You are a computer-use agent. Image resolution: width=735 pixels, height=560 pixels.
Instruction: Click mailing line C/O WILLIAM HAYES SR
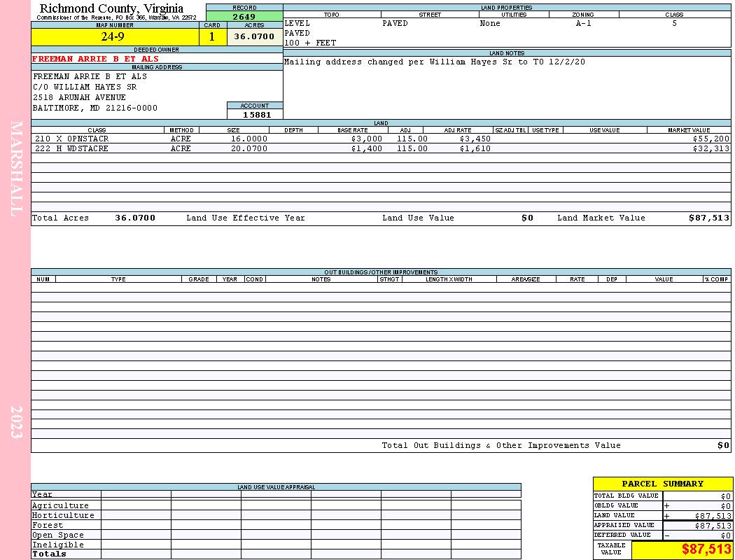click(x=85, y=87)
